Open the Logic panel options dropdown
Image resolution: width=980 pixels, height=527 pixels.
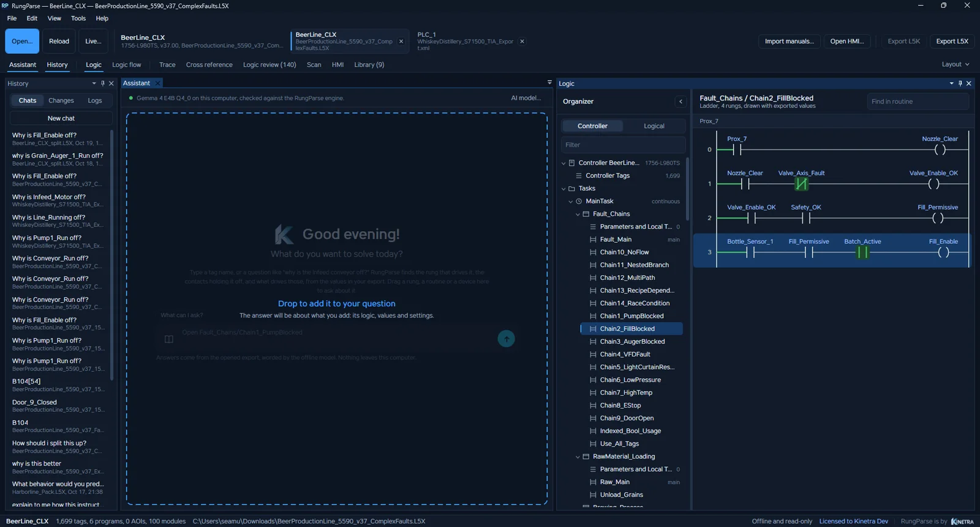click(951, 83)
